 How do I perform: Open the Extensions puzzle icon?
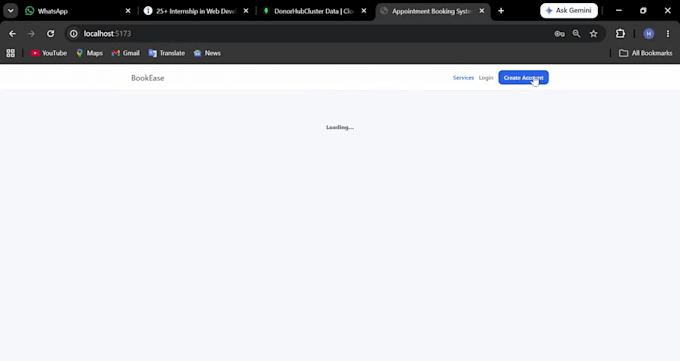[621, 33]
